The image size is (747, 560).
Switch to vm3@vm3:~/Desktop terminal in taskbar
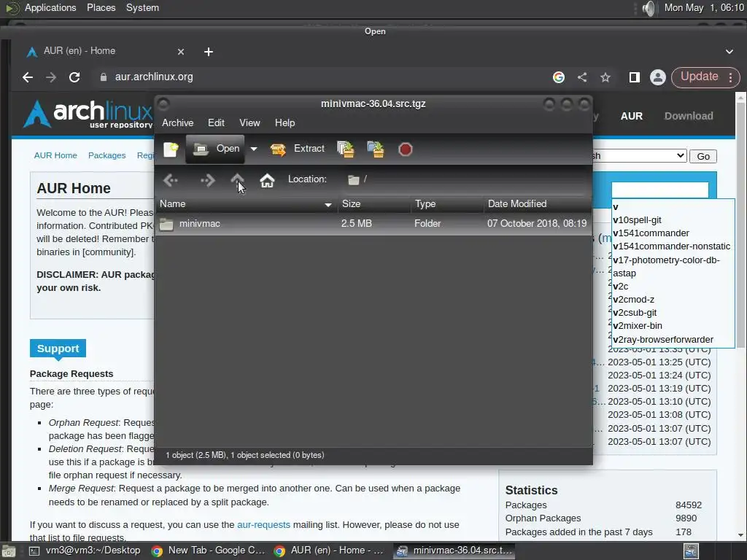coord(85,551)
